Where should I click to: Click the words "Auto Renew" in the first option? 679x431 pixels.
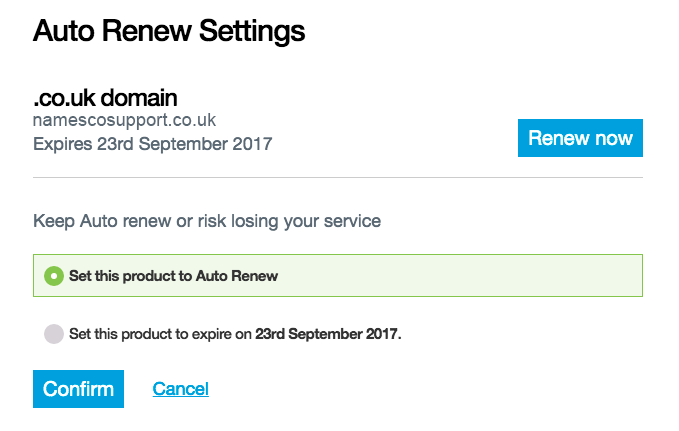click(237, 276)
